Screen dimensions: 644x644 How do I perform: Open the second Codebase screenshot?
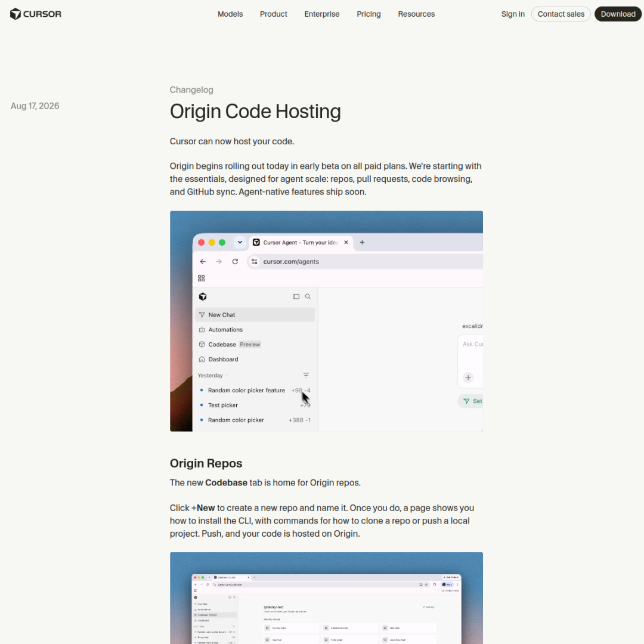(327, 598)
